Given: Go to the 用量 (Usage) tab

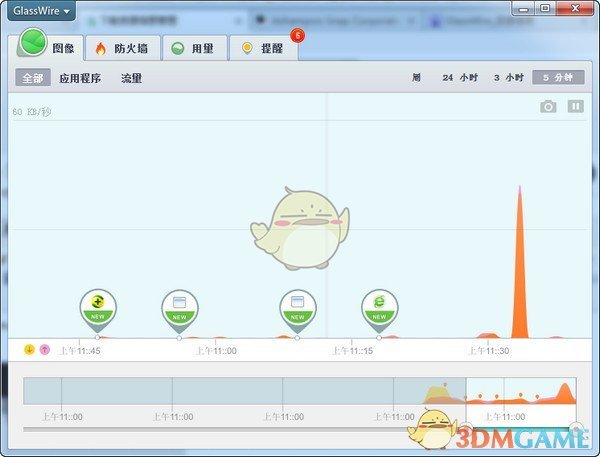Looking at the screenshot, I should [x=191, y=48].
